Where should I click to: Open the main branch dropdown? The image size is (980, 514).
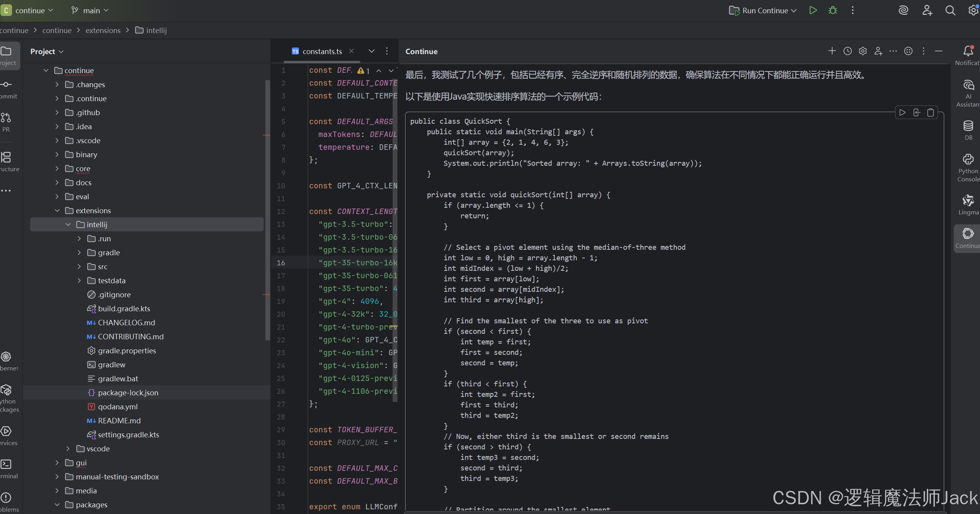pos(90,11)
